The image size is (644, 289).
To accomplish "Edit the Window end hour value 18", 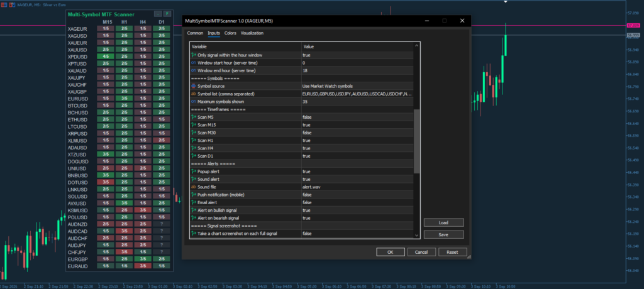I will tap(357, 70).
